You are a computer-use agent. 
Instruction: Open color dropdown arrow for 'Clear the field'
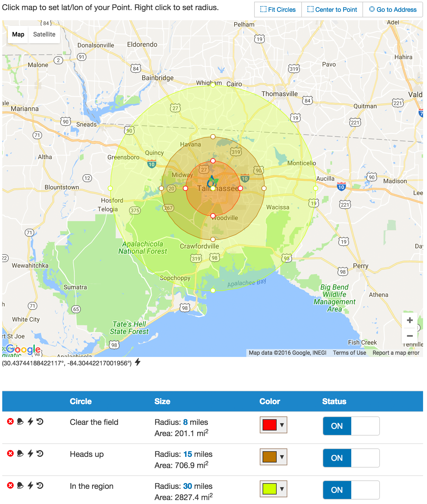[x=282, y=425]
